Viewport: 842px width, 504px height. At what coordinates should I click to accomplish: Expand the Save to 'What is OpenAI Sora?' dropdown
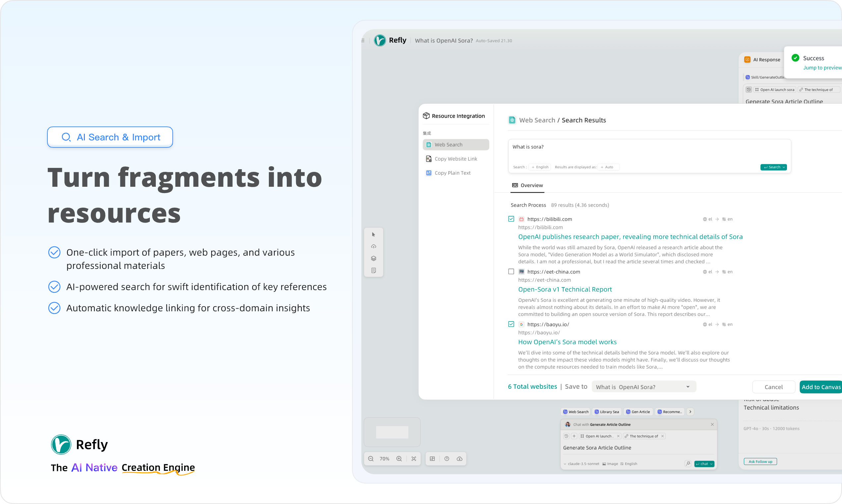pos(643,387)
